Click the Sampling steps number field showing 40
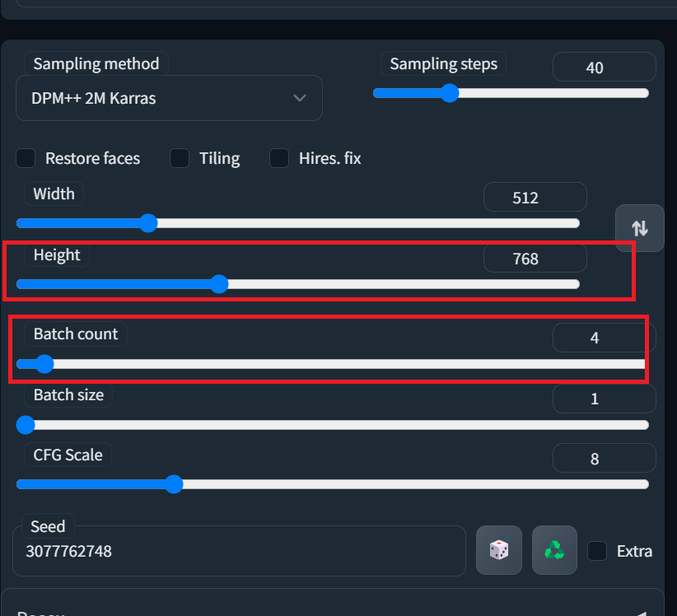This screenshot has height=616, width=677. click(604, 68)
